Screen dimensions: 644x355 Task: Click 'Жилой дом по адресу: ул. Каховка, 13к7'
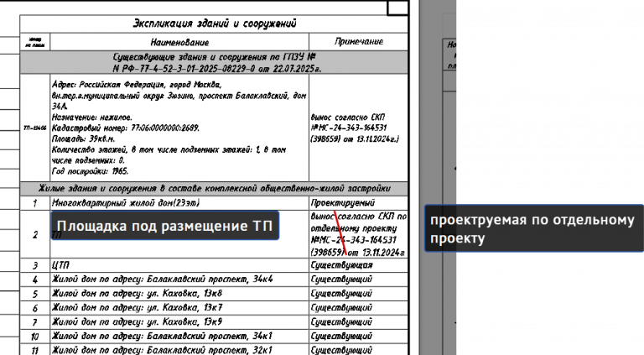[x=137, y=308]
